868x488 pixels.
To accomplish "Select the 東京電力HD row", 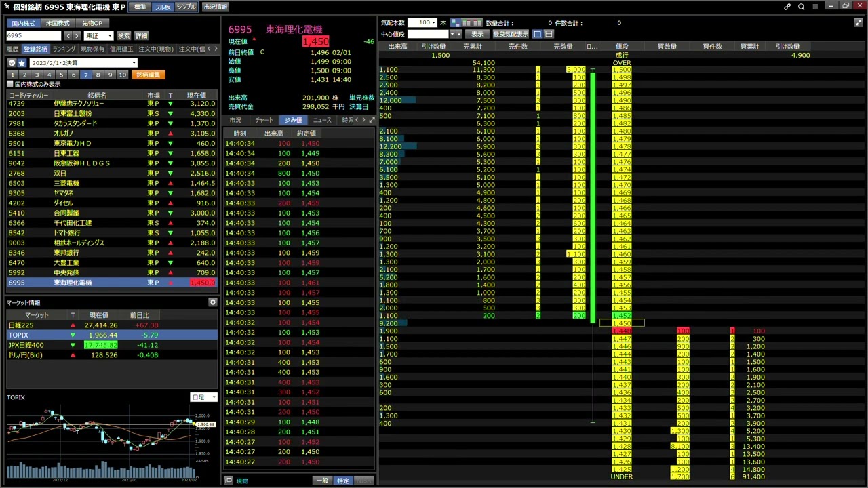I will tap(112, 144).
